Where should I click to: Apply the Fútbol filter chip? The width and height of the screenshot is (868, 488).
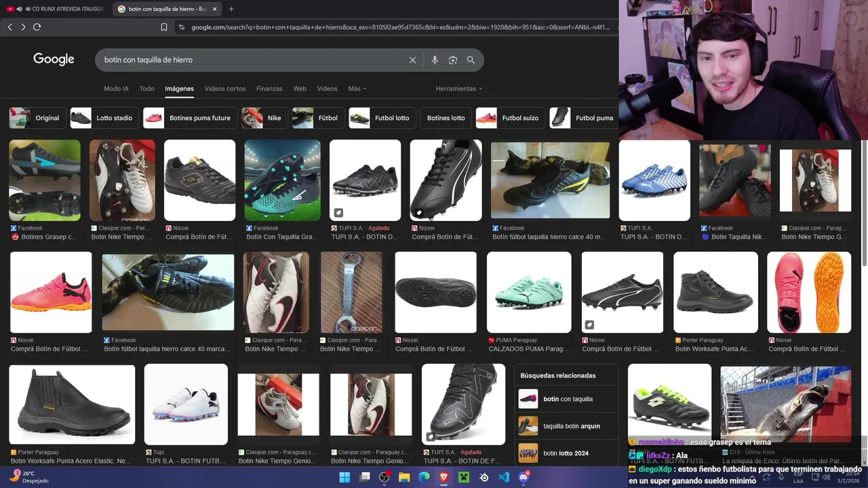point(318,118)
